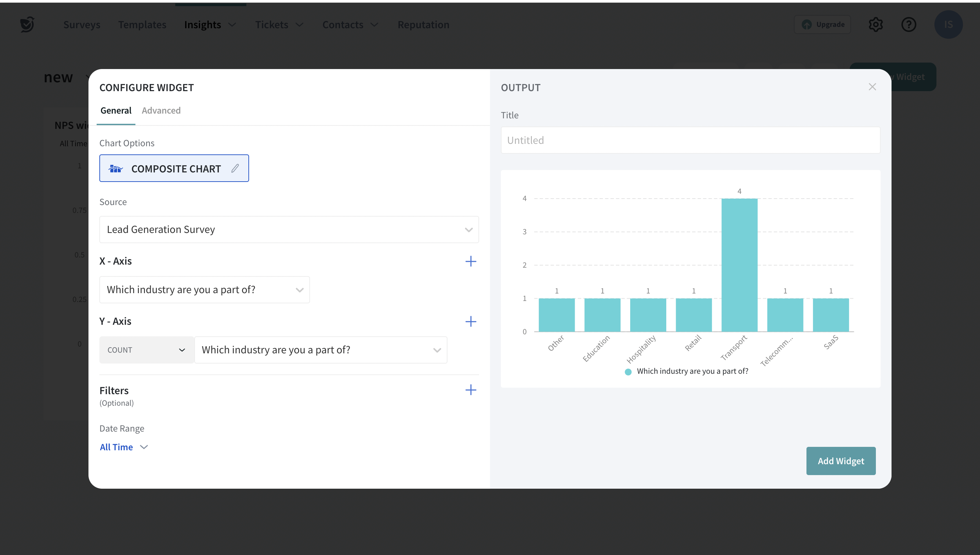Close the Configure Widget dialog with X

pyautogui.click(x=872, y=87)
